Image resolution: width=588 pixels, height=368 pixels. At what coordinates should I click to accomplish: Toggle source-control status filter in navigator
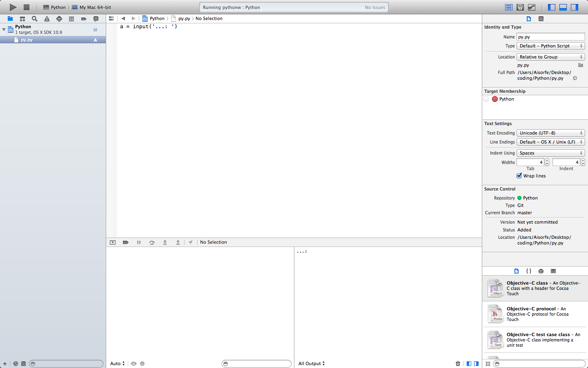[x=23, y=364]
